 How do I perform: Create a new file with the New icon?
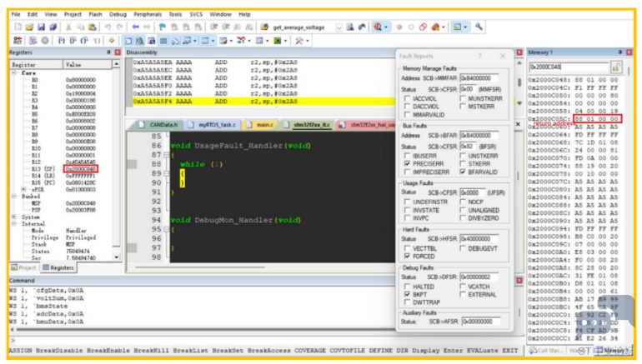pyautogui.click(x=18, y=27)
